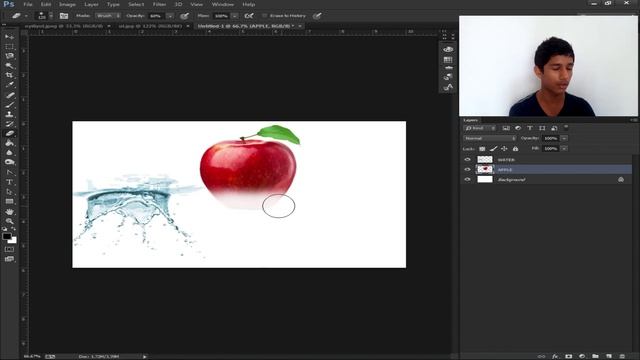The width and height of the screenshot is (640, 360).
Task: Open the layer Opacity slider dropdown
Action: tap(564, 138)
